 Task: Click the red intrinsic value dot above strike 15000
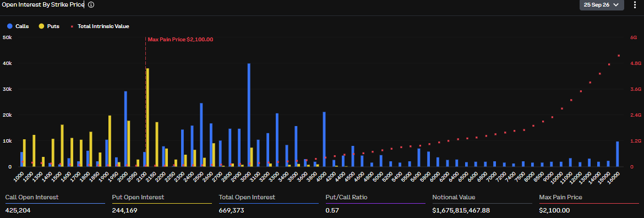point(609,64)
